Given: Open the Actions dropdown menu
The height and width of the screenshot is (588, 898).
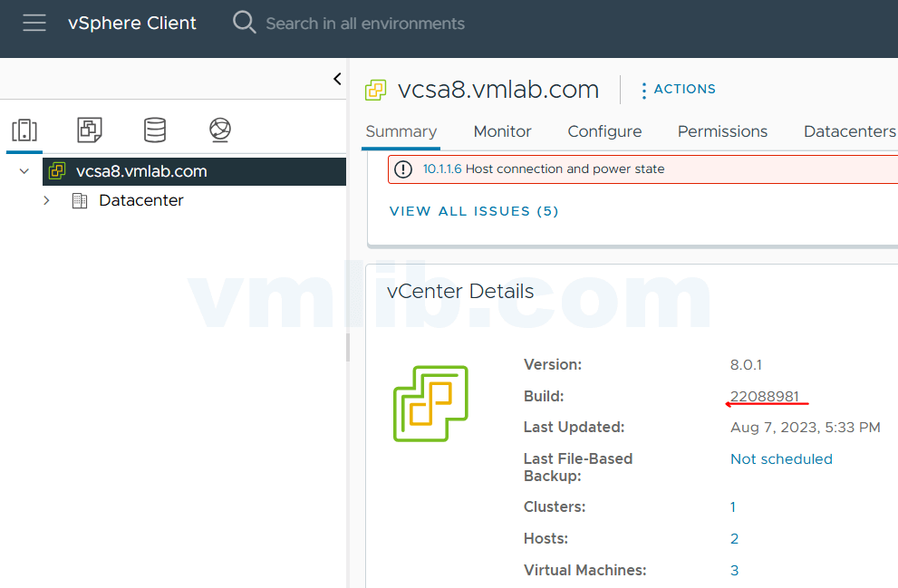Looking at the screenshot, I should (678, 90).
